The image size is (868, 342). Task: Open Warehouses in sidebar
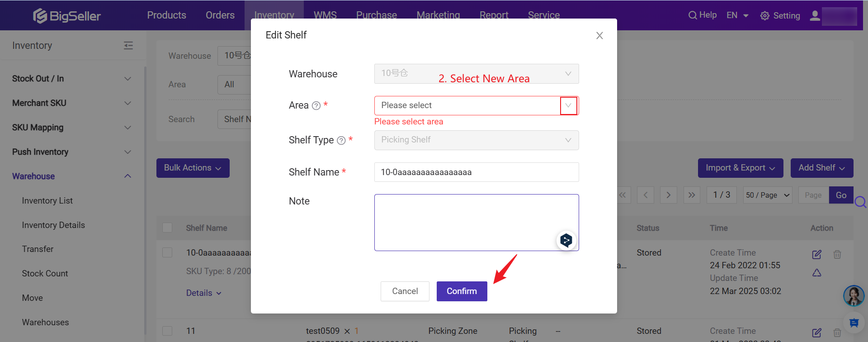pyautogui.click(x=45, y=323)
